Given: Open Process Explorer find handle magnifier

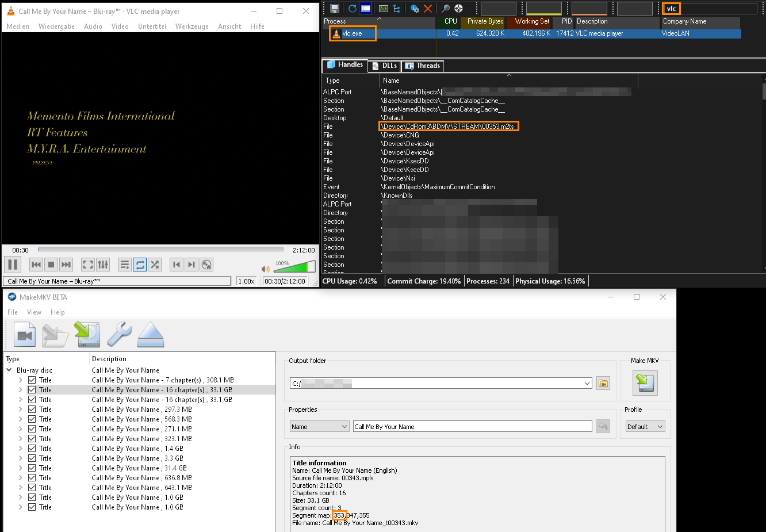Looking at the screenshot, I should click(445, 8).
